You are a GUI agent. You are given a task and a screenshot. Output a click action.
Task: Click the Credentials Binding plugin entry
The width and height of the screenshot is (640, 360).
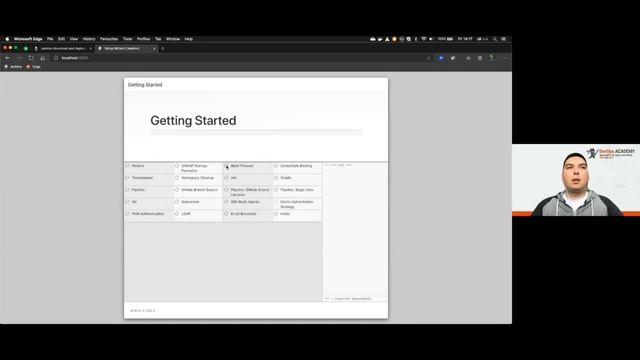pyautogui.click(x=297, y=168)
